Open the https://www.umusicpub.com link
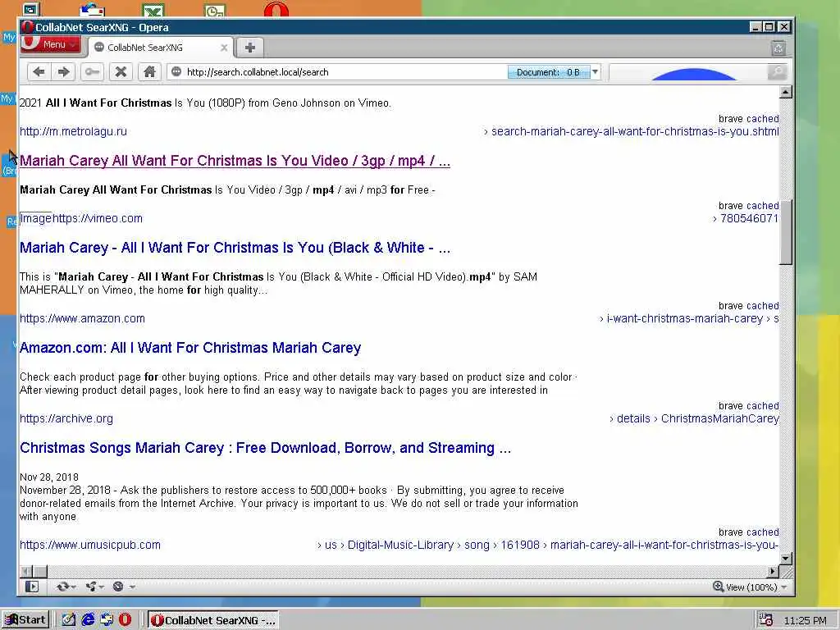The image size is (840, 630). click(90, 545)
